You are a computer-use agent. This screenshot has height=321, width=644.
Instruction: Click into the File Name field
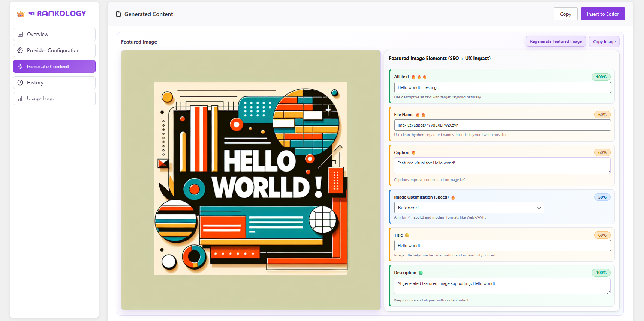coord(502,125)
